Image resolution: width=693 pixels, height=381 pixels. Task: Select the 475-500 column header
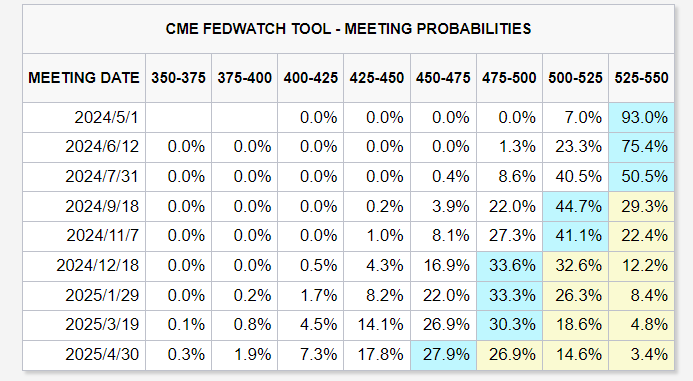(509, 78)
